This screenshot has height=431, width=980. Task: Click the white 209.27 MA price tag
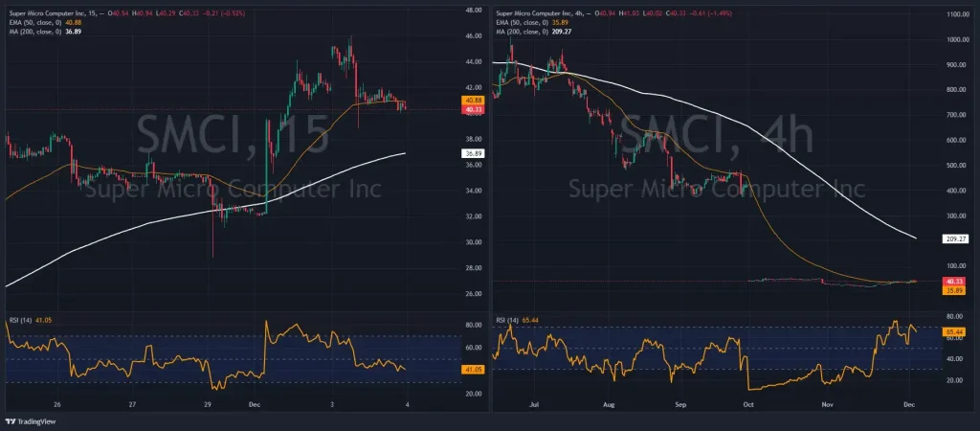coord(953,238)
